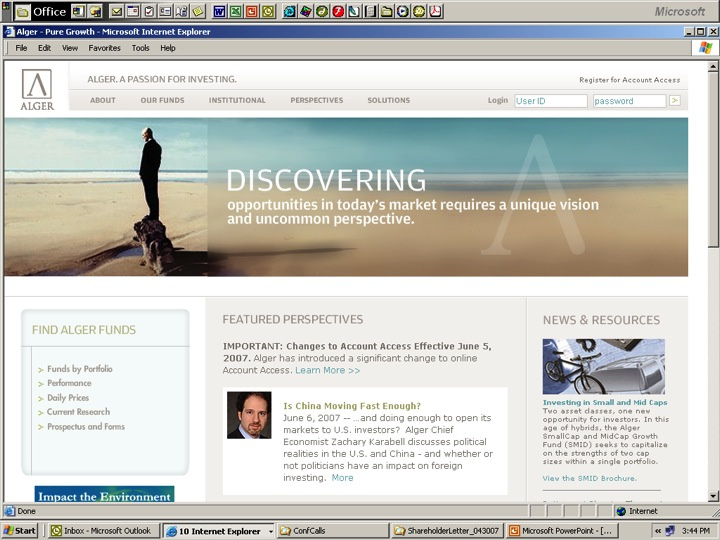Click the New Office Document icon beside Office label

coord(78,11)
